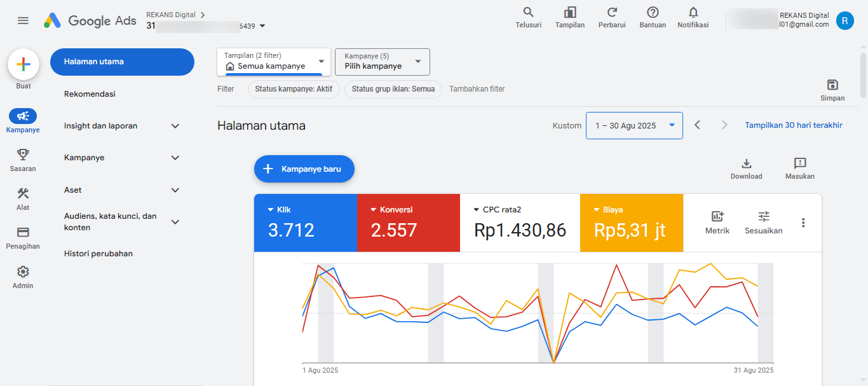This screenshot has height=386, width=868.
Task: Select Rekomendasi in the side menu
Action: [90, 94]
